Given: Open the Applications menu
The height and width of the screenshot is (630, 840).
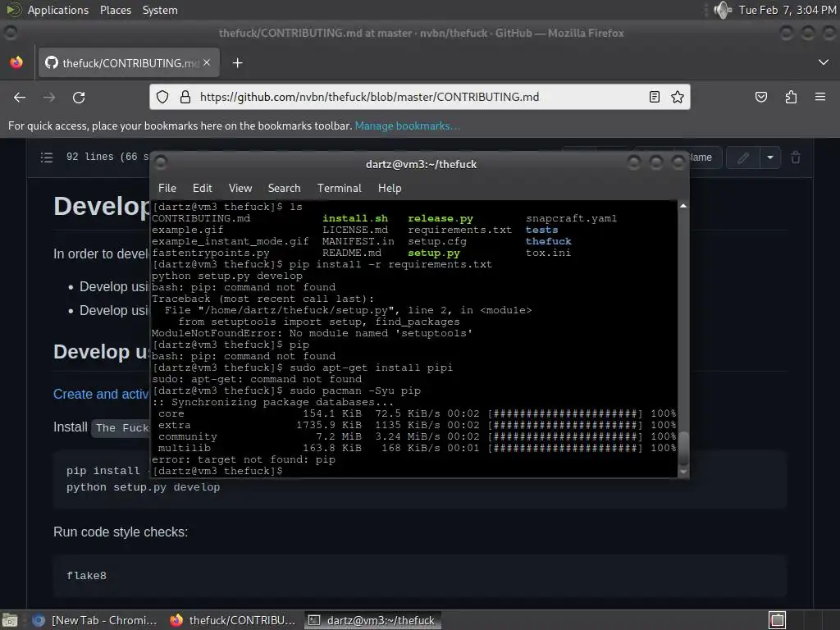Looking at the screenshot, I should [x=58, y=10].
